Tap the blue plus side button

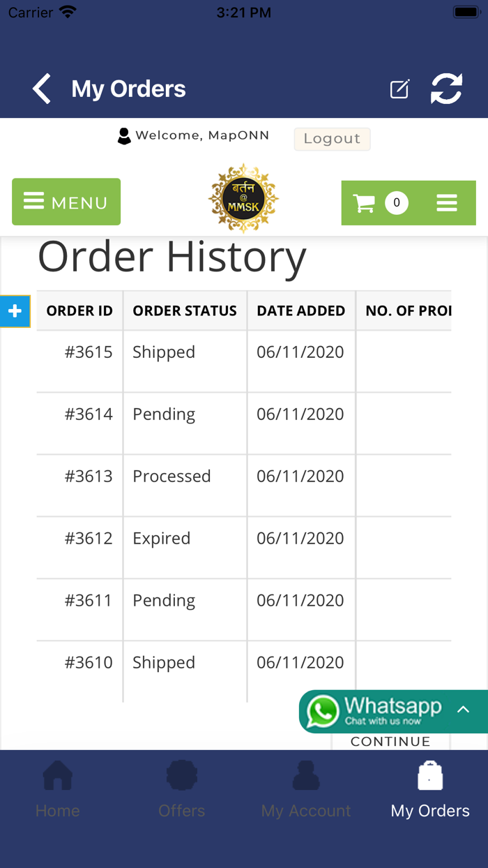tap(15, 311)
